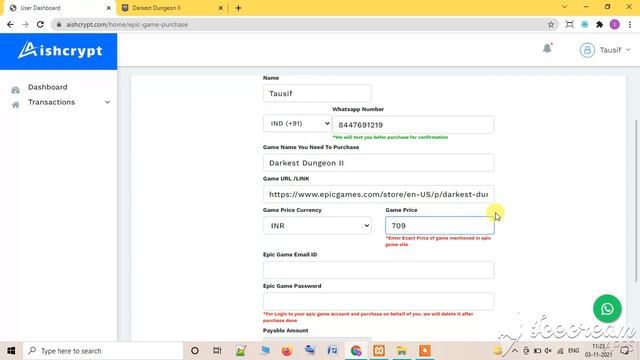The height and width of the screenshot is (360, 640).
Task: Click the Whatsapp Number field
Action: 413,124
